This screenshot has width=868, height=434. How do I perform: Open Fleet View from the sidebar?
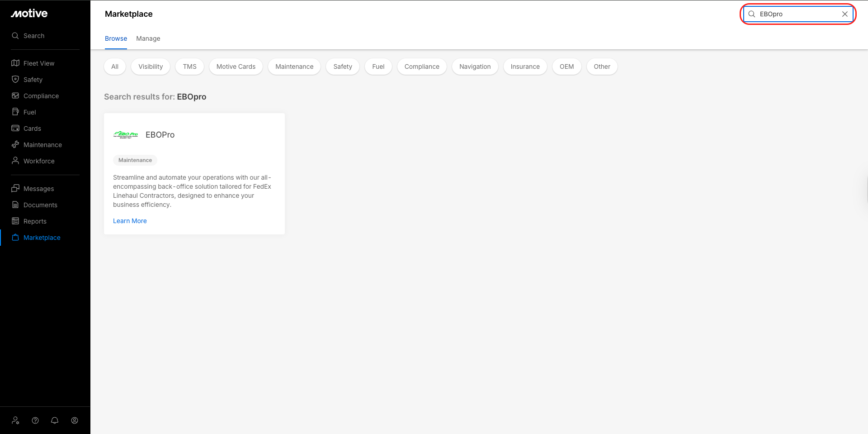[39, 63]
